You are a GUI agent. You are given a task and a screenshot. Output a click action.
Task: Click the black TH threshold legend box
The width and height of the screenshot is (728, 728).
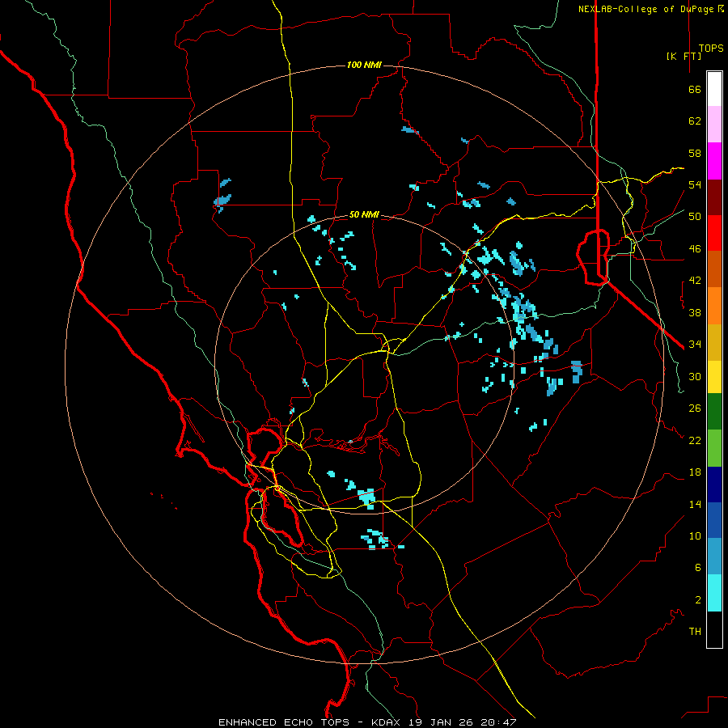(x=714, y=629)
